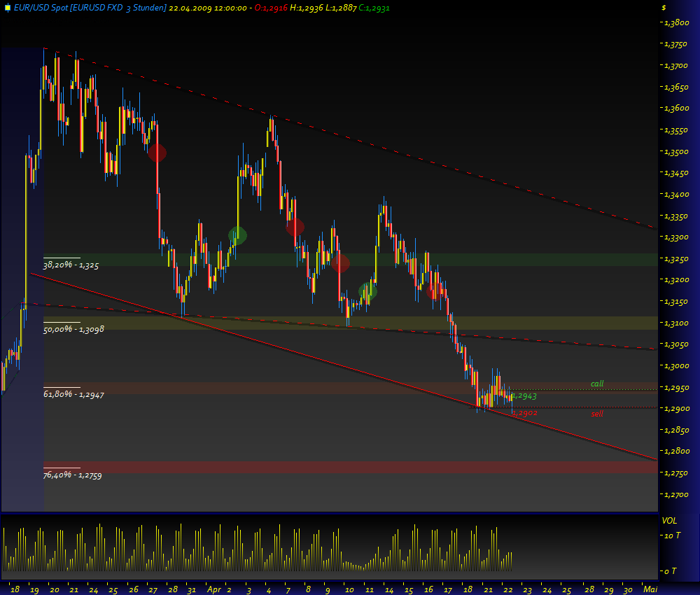Click the '61,80% - 1,2947' Fibonacci label
The height and width of the screenshot is (595, 700).
(x=72, y=394)
